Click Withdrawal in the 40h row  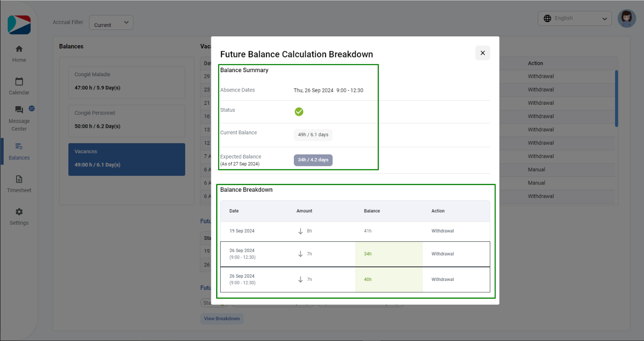coord(442,279)
